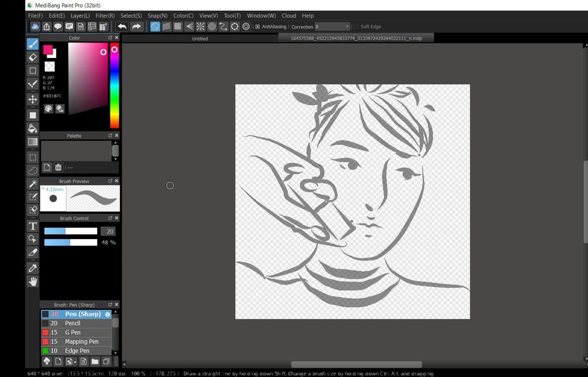Click the cloud save checkmark icon

pos(35,26)
